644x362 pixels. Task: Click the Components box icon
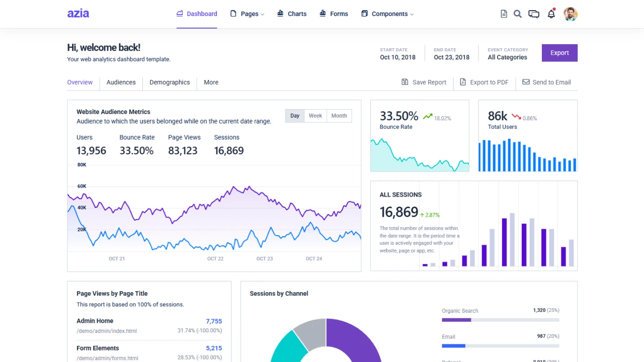[364, 14]
